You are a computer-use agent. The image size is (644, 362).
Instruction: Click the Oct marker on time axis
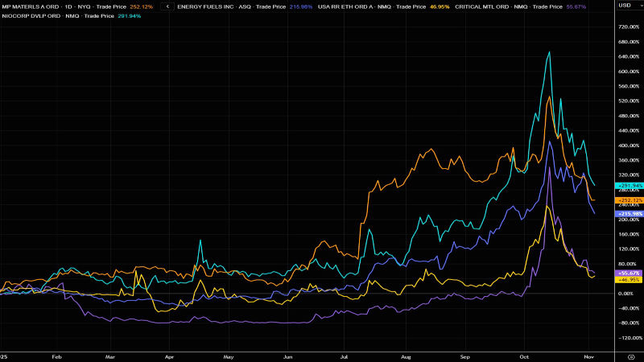(524, 354)
